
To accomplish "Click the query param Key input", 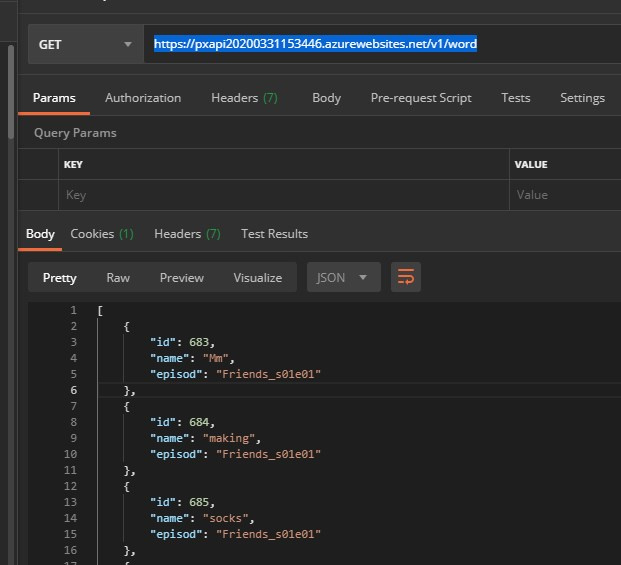I will pyautogui.click(x=284, y=195).
